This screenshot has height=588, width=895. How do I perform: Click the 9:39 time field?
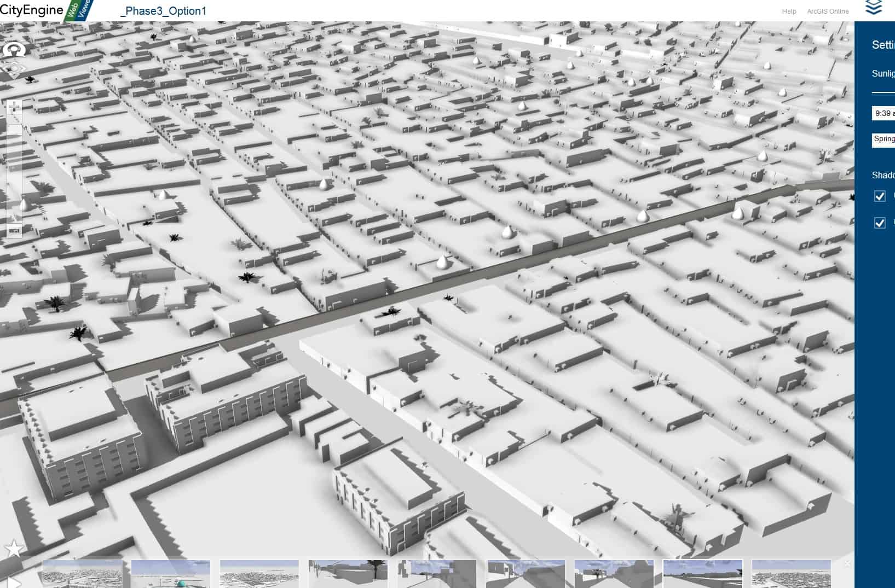pos(884,113)
